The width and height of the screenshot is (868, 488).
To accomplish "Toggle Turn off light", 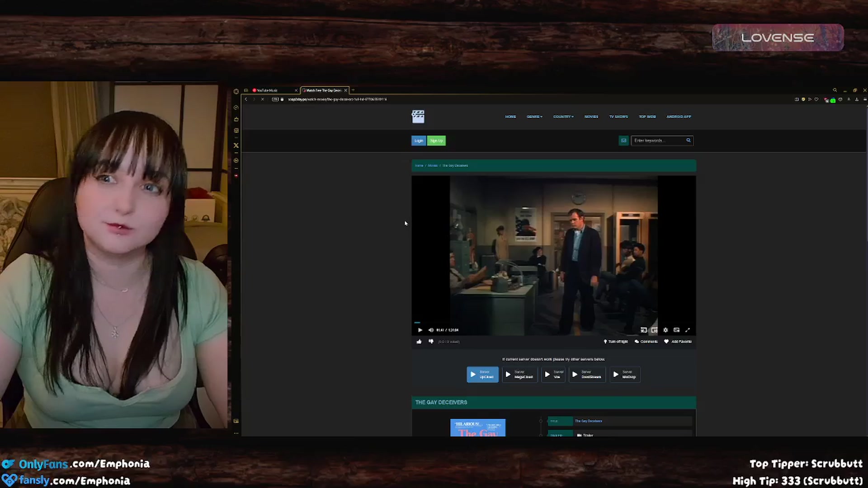I will tap(616, 342).
